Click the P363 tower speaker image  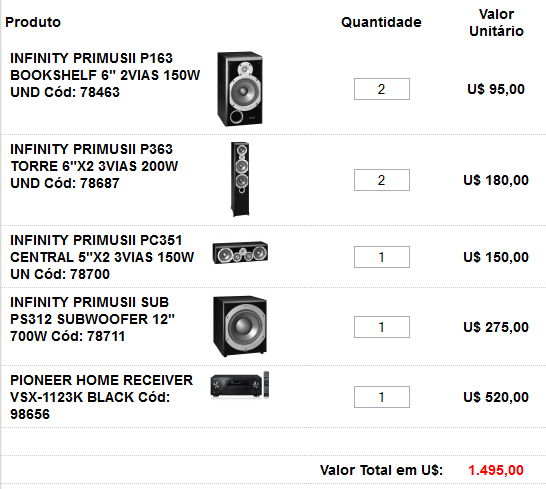pyautogui.click(x=240, y=179)
